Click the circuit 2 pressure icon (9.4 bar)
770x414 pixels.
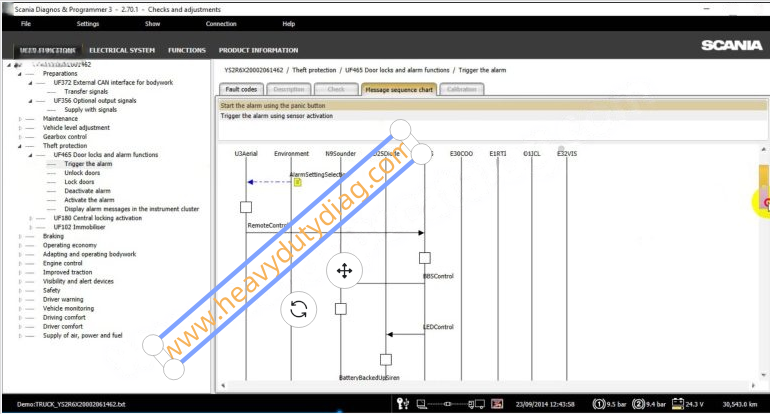(638, 404)
